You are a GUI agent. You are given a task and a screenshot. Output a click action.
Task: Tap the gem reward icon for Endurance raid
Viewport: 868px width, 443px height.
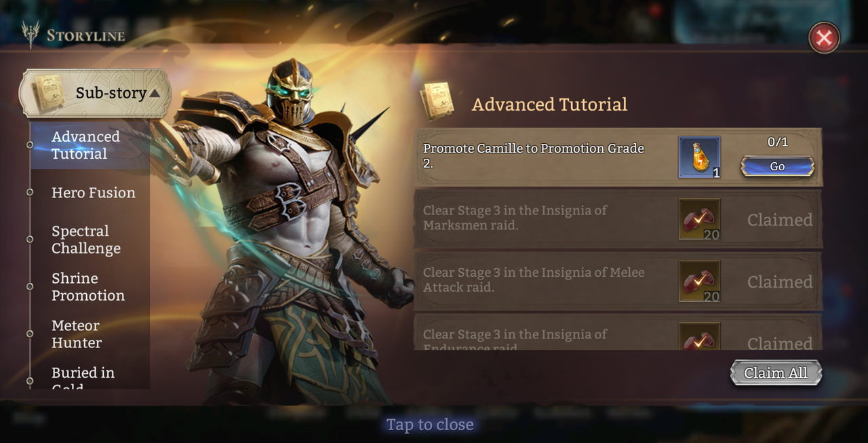coord(700,336)
